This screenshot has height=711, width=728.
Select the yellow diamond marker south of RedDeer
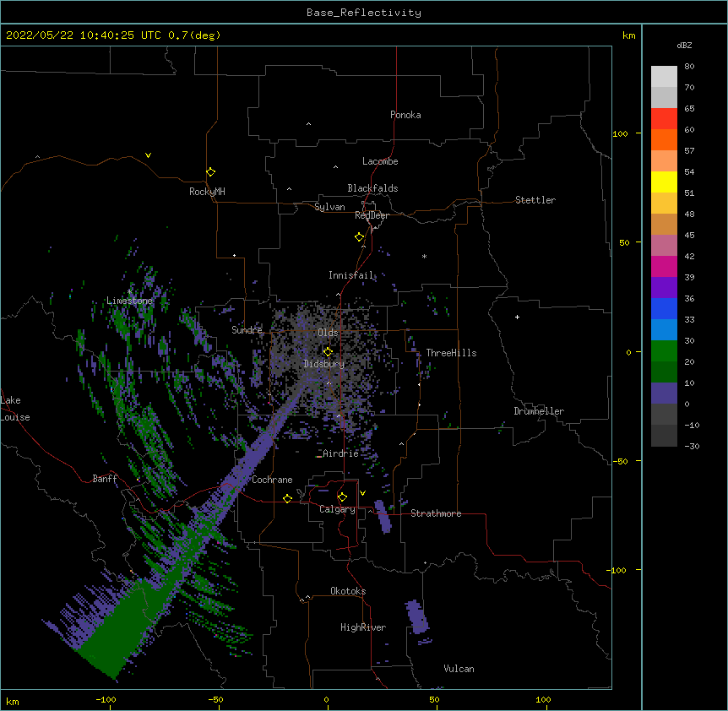[360, 237]
